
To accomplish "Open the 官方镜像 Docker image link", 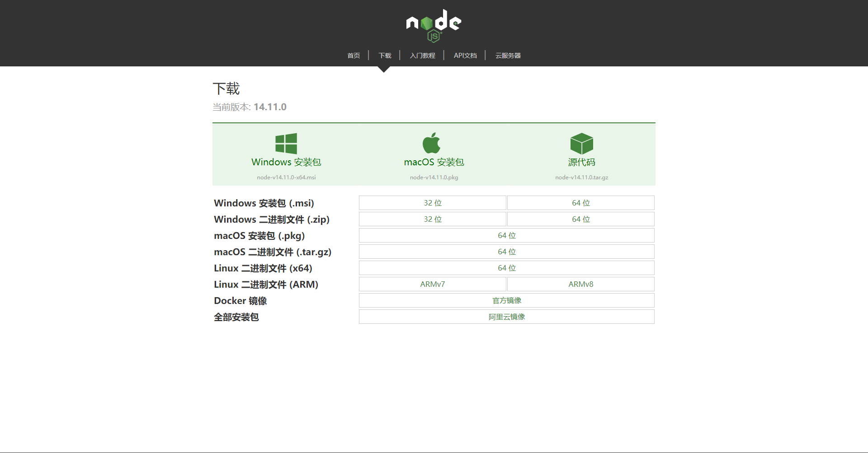I will (507, 300).
